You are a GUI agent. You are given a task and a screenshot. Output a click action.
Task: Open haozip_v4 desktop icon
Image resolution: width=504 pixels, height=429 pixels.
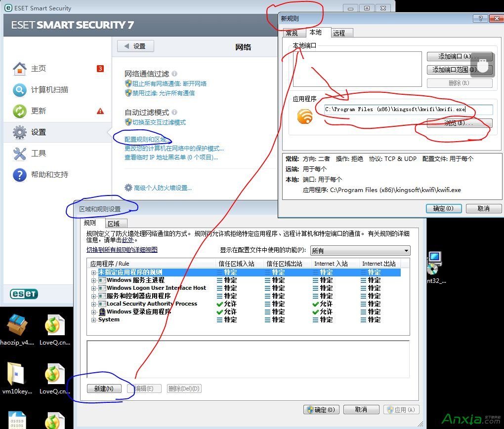click(17, 325)
